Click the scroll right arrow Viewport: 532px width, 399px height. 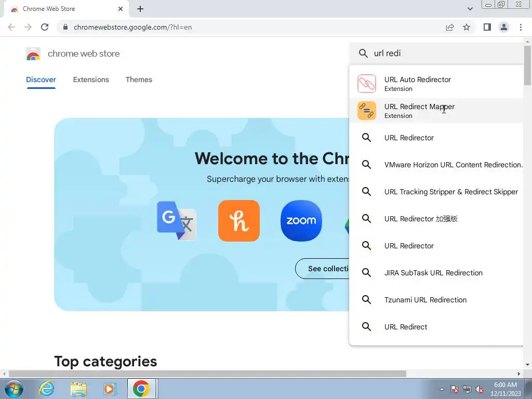click(x=519, y=374)
